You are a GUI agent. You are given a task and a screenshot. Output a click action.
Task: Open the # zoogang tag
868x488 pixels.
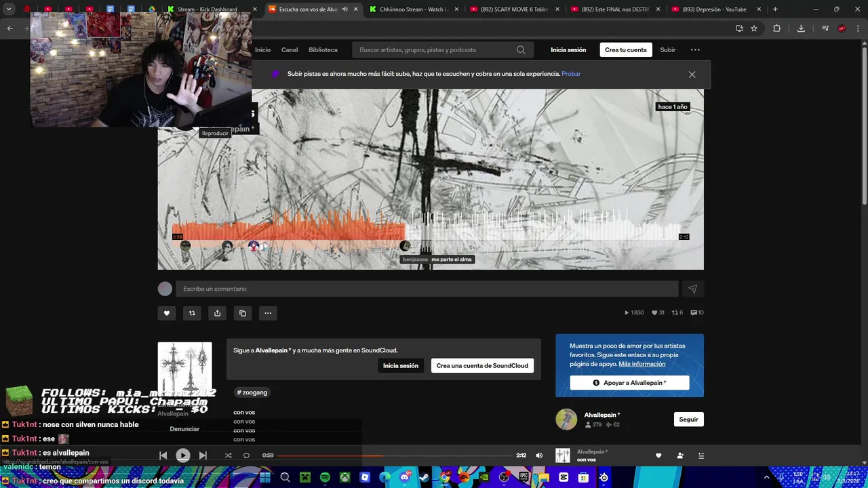[252, 392]
